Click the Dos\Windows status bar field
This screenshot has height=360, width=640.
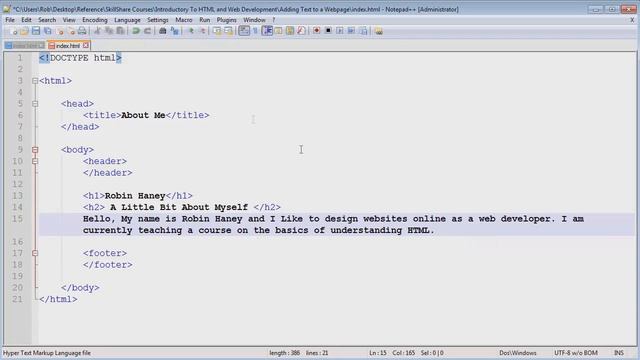[x=518, y=353]
